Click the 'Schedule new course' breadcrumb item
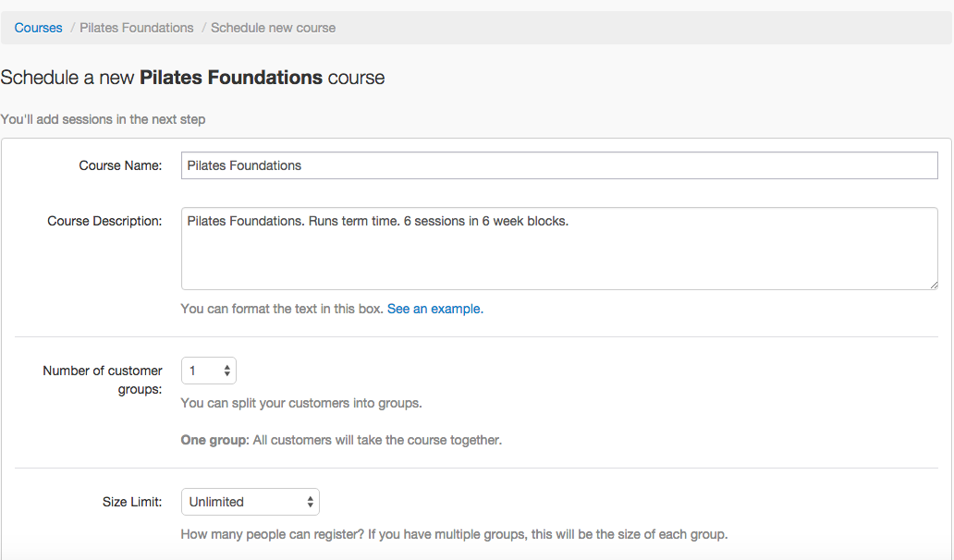This screenshot has height=560, width=954. (273, 28)
